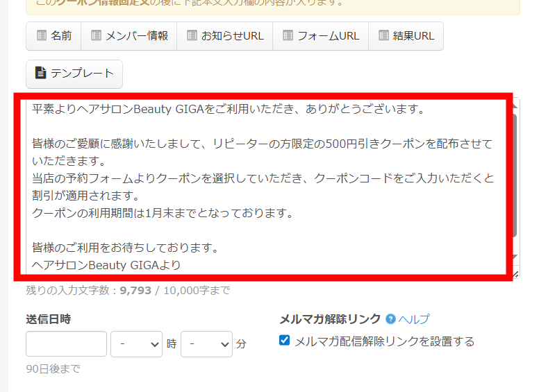
Task: Click the 90日後まで hint text
Action: tap(53, 369)
